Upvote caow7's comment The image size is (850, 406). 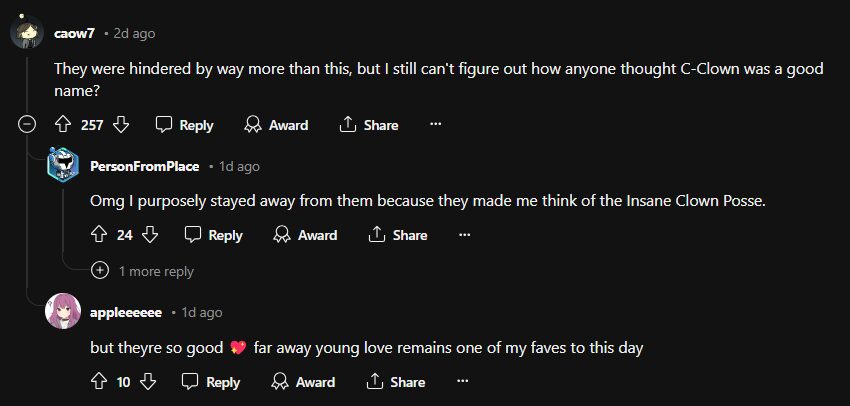(62, 125)
